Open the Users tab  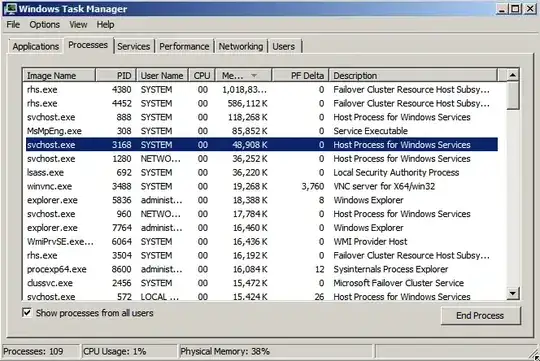(284, 46)
